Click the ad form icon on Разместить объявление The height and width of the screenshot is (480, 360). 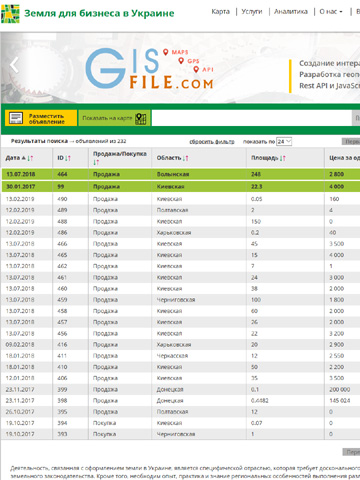click(16, 118)
